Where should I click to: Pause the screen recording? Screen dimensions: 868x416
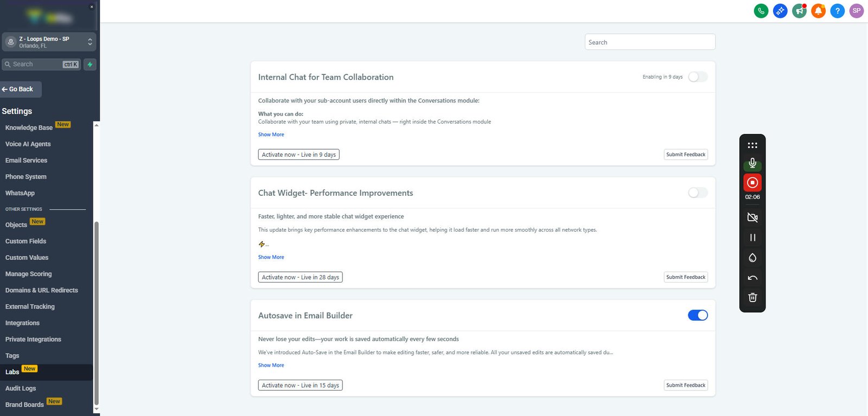pos(752,238)
